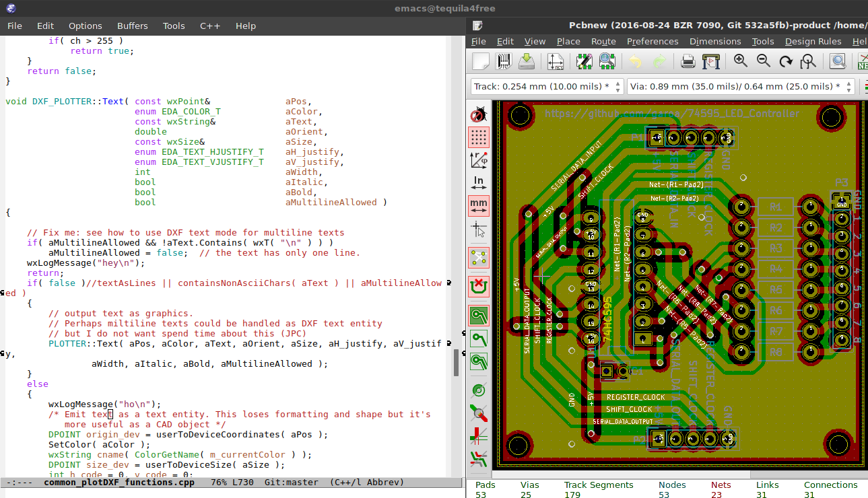The image size is (868, 498).
Task: Open the Track width dropdown
Action: tap(547, 86)
